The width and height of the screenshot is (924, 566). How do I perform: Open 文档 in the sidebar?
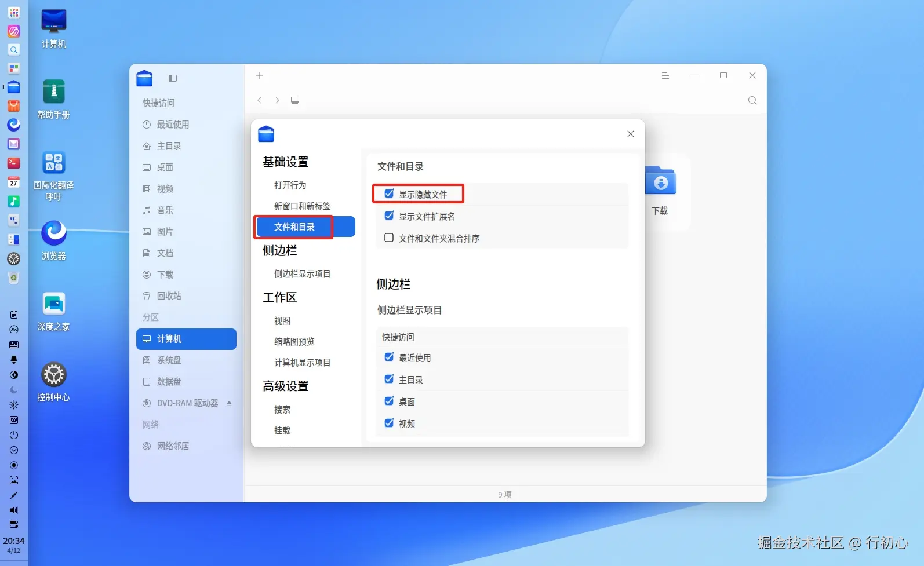click(x=186, y=253)
